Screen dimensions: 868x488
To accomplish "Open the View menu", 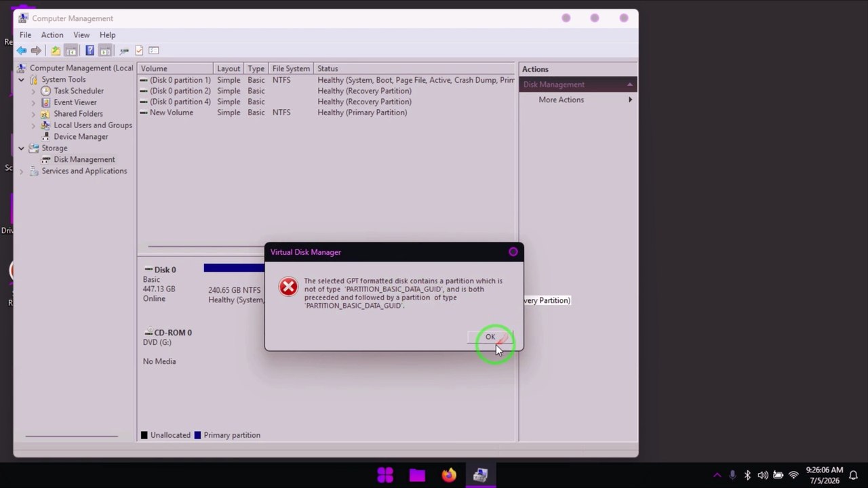I will [x=81, y=35].
